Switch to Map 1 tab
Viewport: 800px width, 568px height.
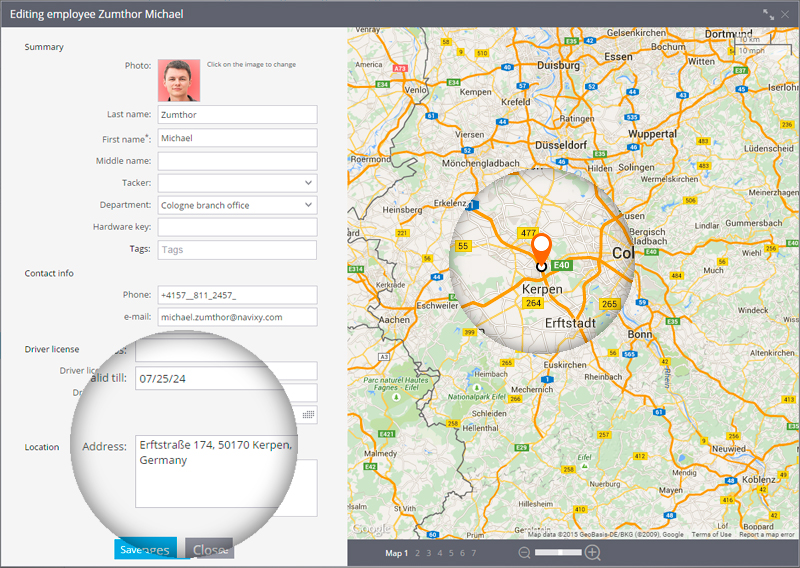coord(396,553)
